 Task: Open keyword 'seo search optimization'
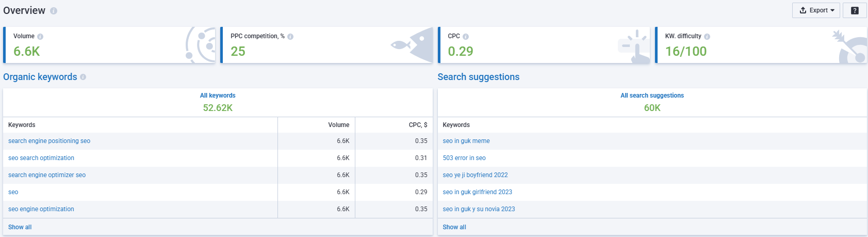click(x=41, y=158)
